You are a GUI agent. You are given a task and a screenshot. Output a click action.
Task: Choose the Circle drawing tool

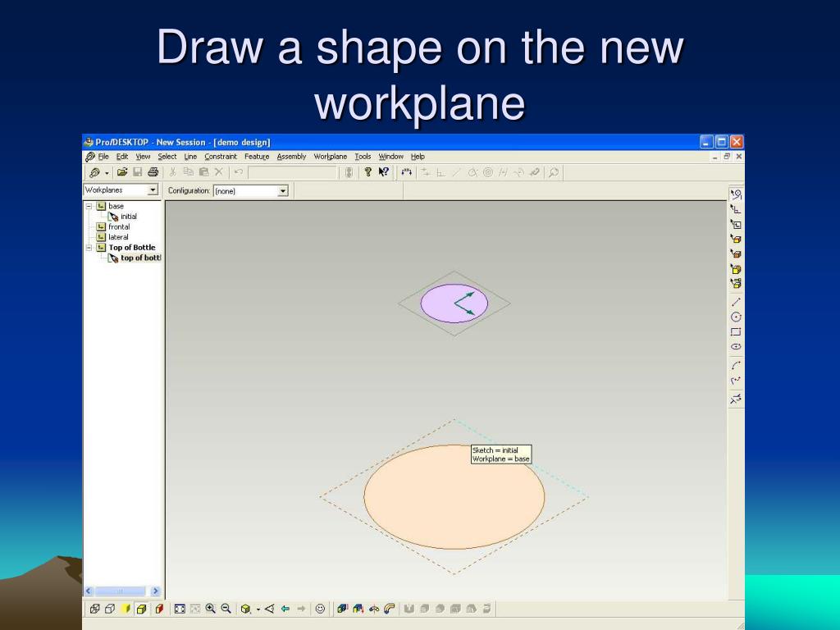click(736, 317)
